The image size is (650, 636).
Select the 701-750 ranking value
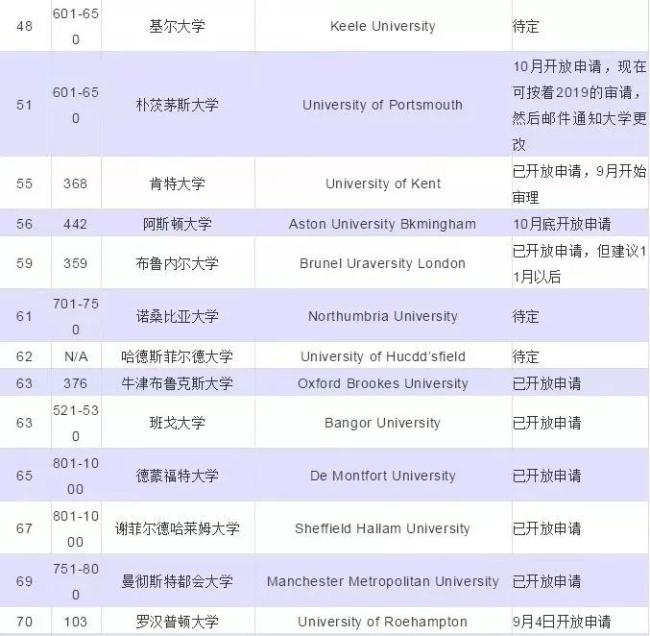click(76, 316)
